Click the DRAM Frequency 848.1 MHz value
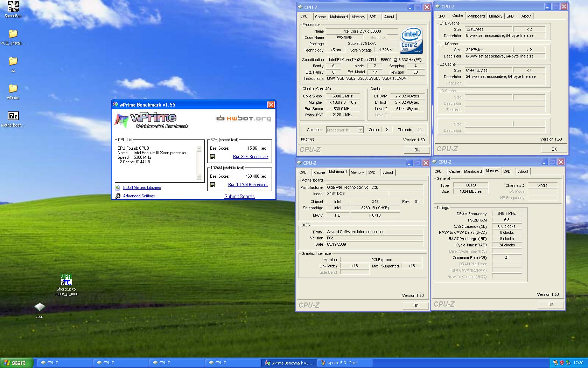The height and width of the screenshot is (368, 588). [507, 213]
